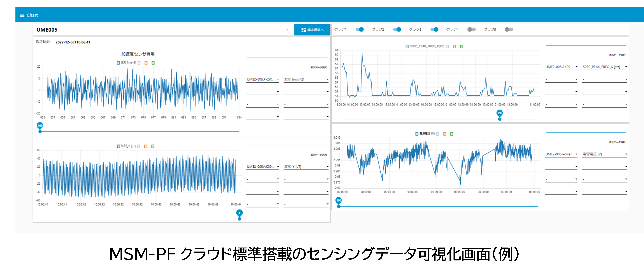Screen dimensions: 644x267
Task: Toggle the orange legend box in 電源電圧 chart
Action: coord(444,134)
